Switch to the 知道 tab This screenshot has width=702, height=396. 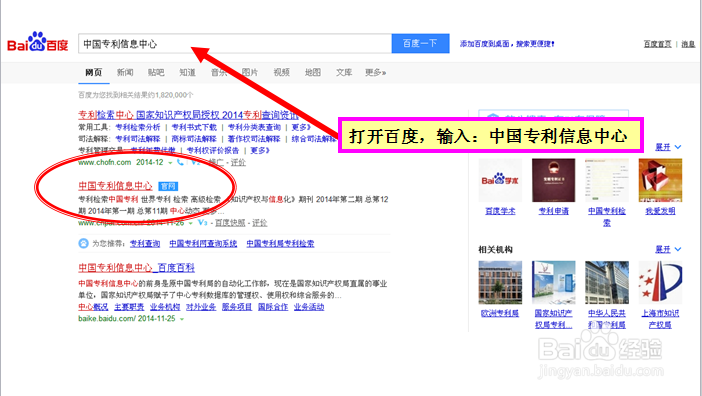(188, 72)
